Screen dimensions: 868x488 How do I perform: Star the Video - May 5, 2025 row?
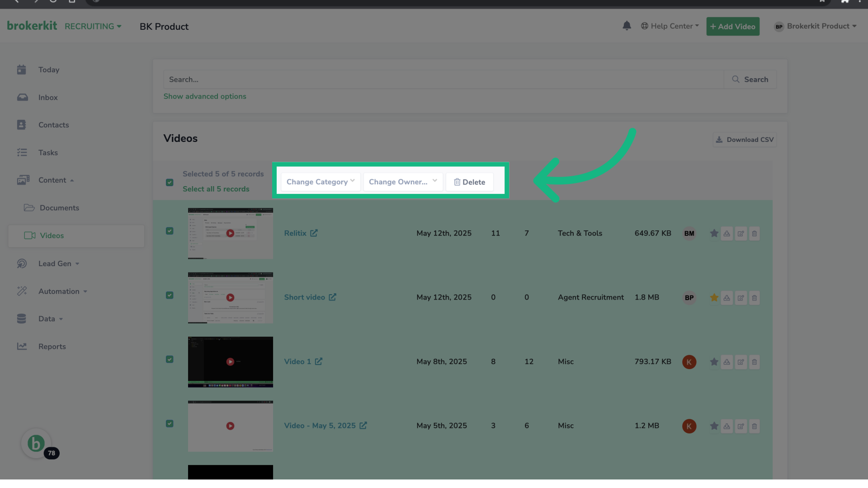click(x=714, y=426)
